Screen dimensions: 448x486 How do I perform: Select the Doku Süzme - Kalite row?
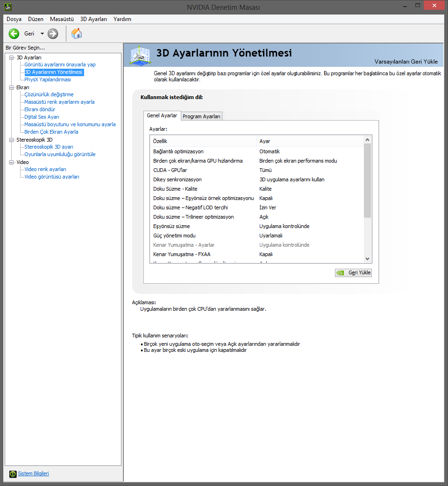[256, 189]
